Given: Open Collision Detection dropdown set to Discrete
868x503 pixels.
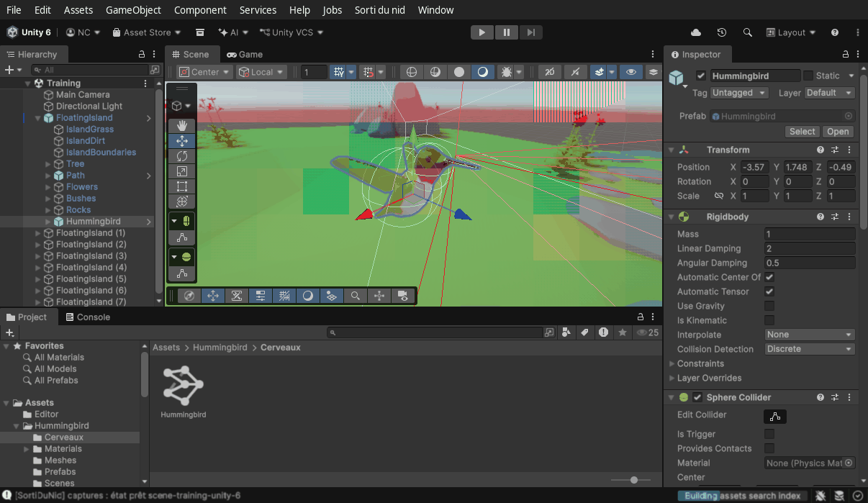Looking at the screenshot, I should pyautogui.click(x=810, y=349).
